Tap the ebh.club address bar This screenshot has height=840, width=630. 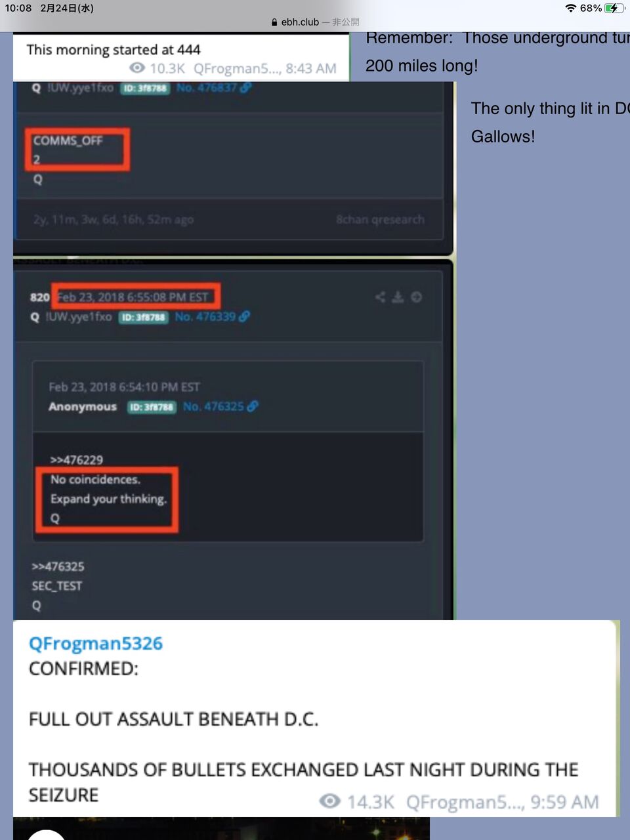(315, 22)
